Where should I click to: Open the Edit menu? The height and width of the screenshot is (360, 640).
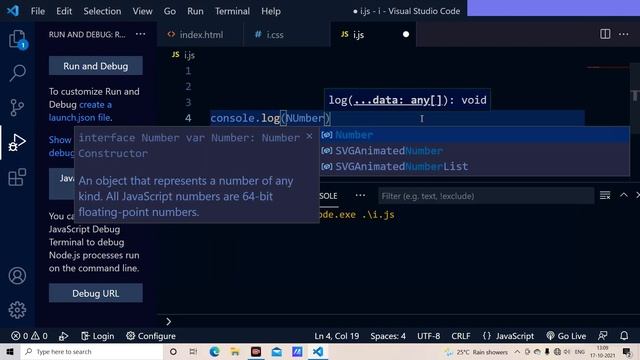click(x=64, y=11)
